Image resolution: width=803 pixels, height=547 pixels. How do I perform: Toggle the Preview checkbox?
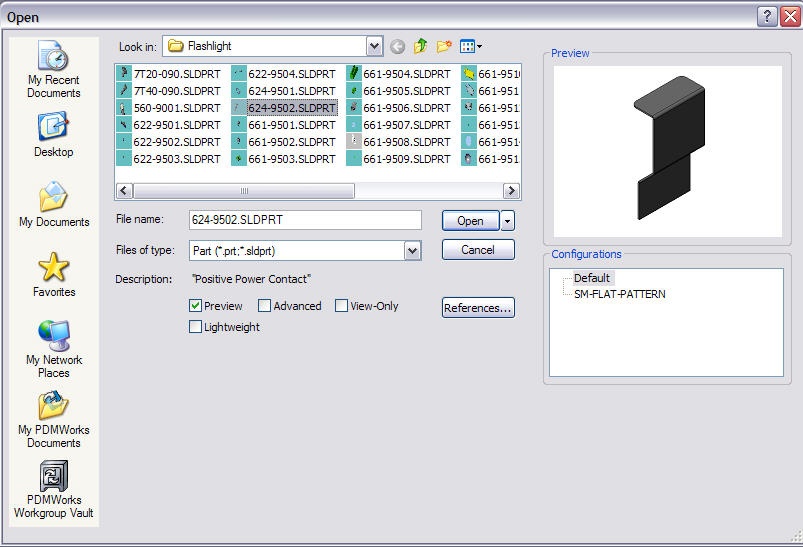tap(195, 306)
